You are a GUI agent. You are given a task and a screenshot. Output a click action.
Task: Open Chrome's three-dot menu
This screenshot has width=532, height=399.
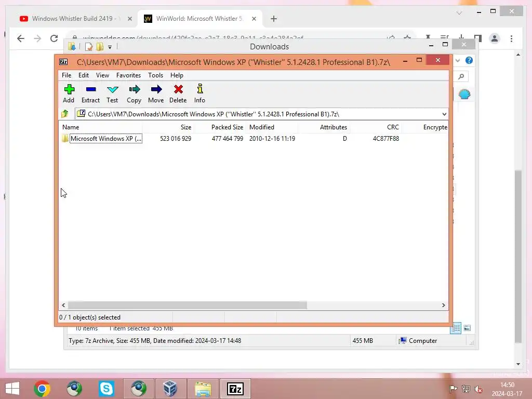(511, 38)
